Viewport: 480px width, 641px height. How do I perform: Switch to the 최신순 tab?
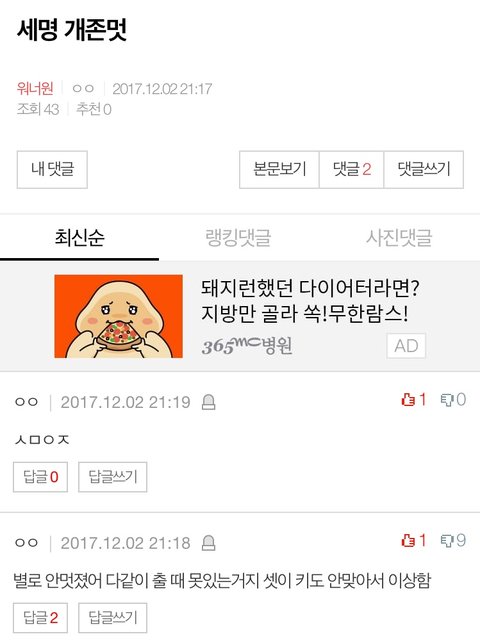click(79, 238)
